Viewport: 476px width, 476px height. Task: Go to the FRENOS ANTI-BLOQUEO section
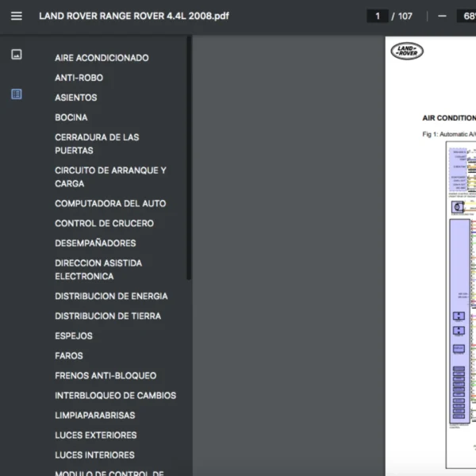click(106, 375)
